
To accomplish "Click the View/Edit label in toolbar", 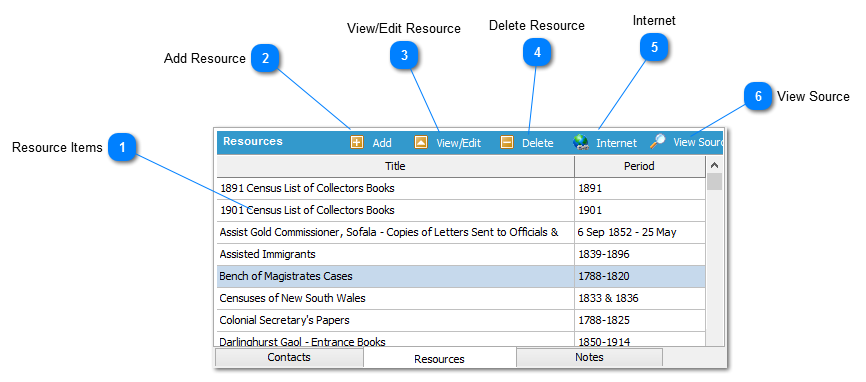I will click(458, 143).
